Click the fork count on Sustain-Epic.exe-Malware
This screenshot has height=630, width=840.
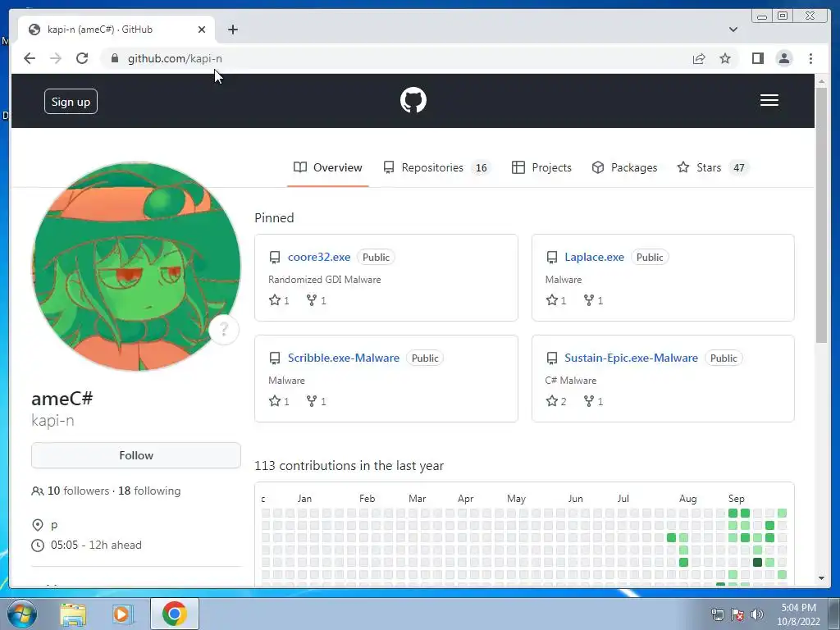[x=593, y=400]
